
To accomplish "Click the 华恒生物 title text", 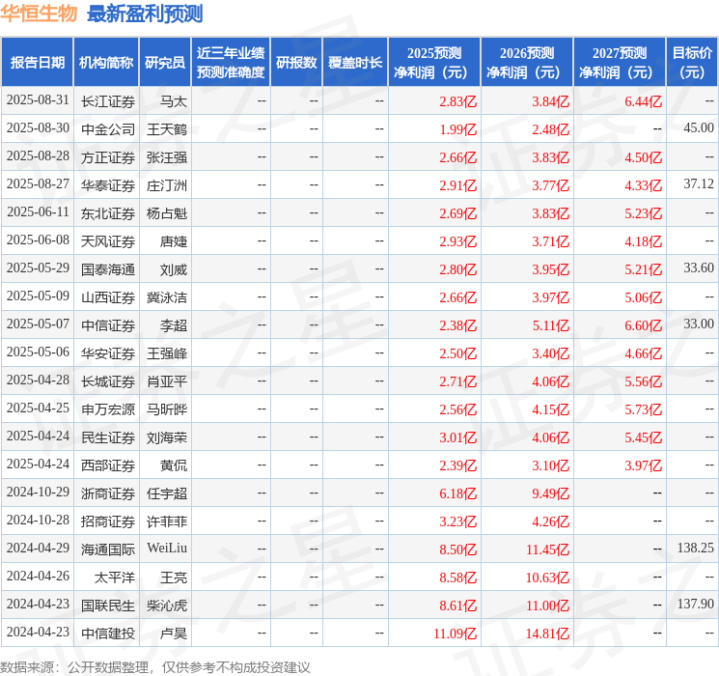I will [39, 13].
